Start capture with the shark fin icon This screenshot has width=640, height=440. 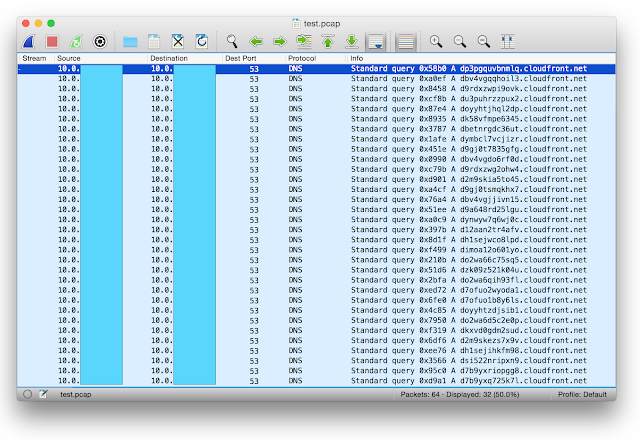tap(28, 41)
